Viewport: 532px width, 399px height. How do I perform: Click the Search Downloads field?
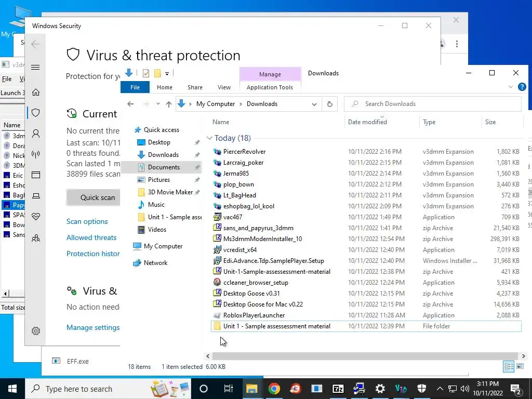pyautogui.click(x=433, y=104)
